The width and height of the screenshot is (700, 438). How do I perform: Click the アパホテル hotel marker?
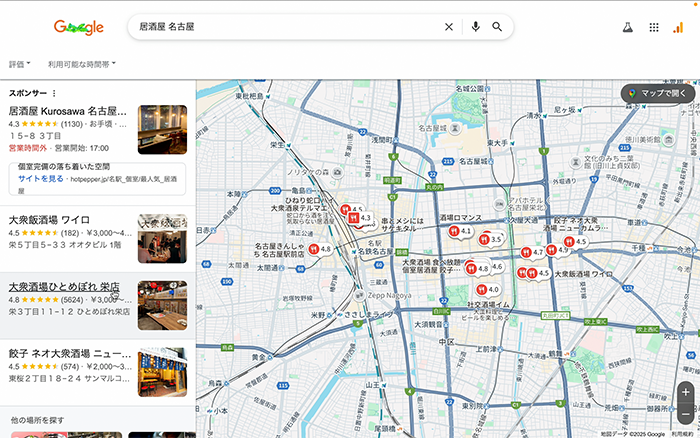tap(499, 204)
